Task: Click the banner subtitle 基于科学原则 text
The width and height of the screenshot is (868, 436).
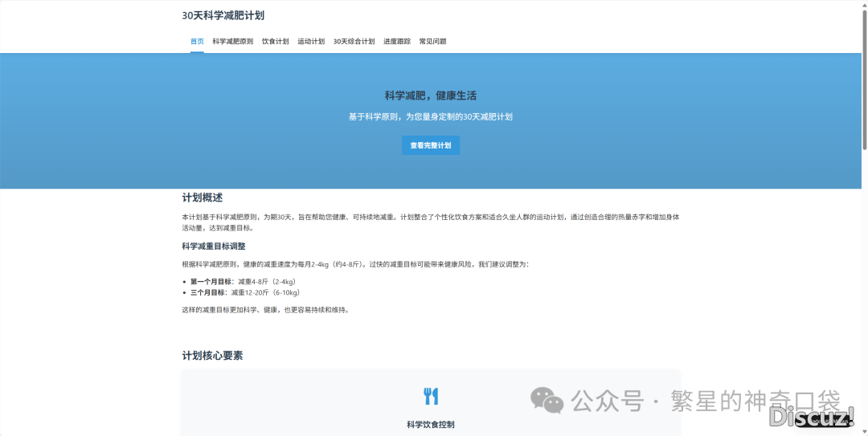Action: coord(431,116)
